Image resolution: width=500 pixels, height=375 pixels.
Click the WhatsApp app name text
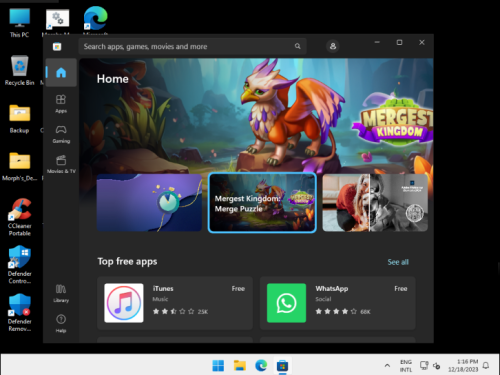coord(332,288)
